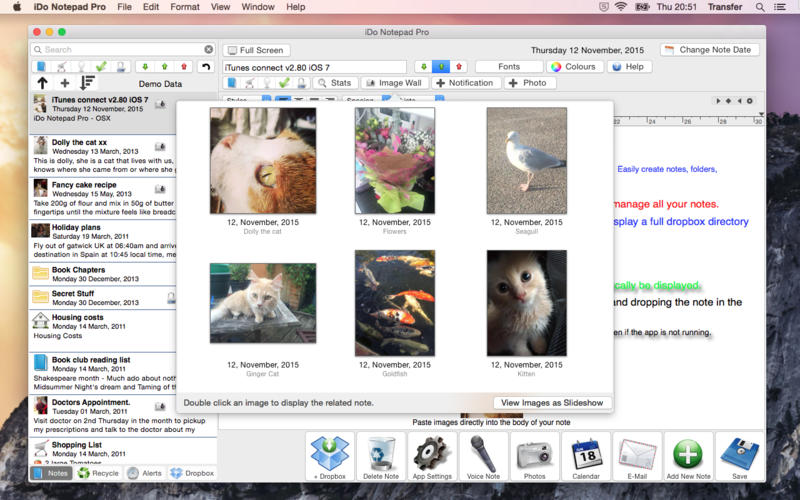Set green checkmark icon for the current note

pyautogui.click(x=284, y=83)
